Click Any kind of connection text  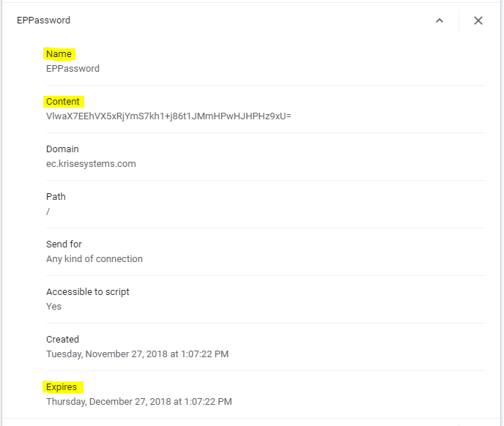(94, 259)
